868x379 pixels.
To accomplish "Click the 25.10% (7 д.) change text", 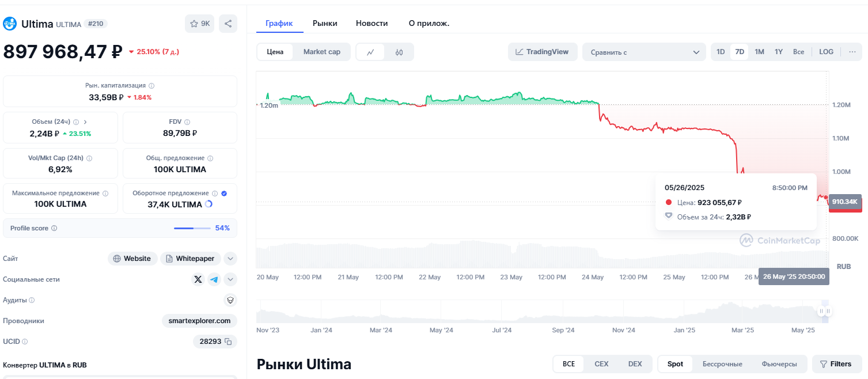I will click(154, 52).
